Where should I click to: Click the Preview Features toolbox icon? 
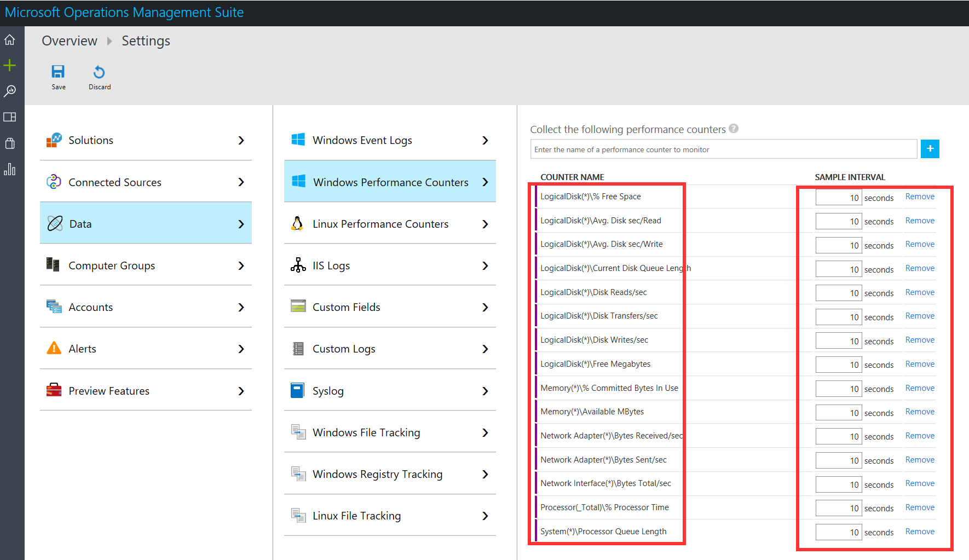54,390
